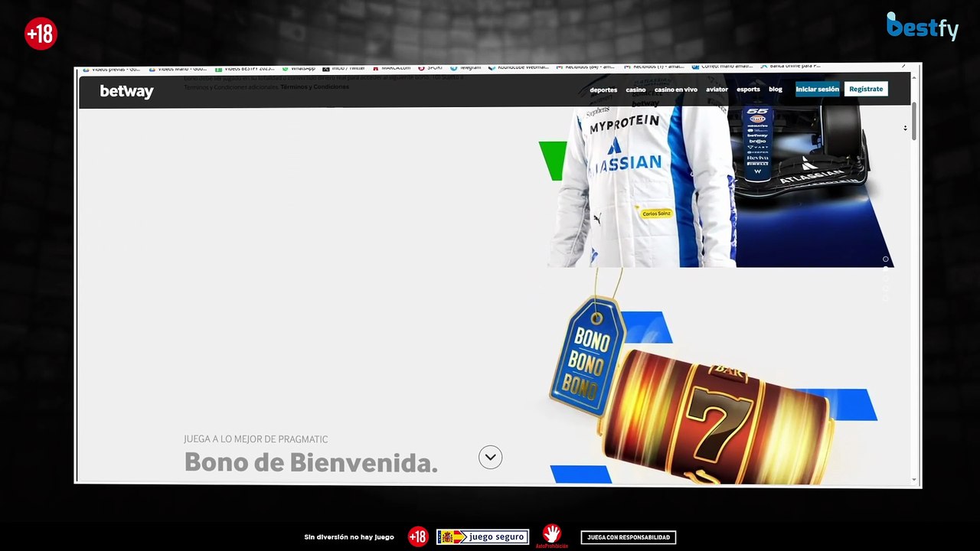
Task: Open the WhatsApp bookmark
Action: pos(299,68)
